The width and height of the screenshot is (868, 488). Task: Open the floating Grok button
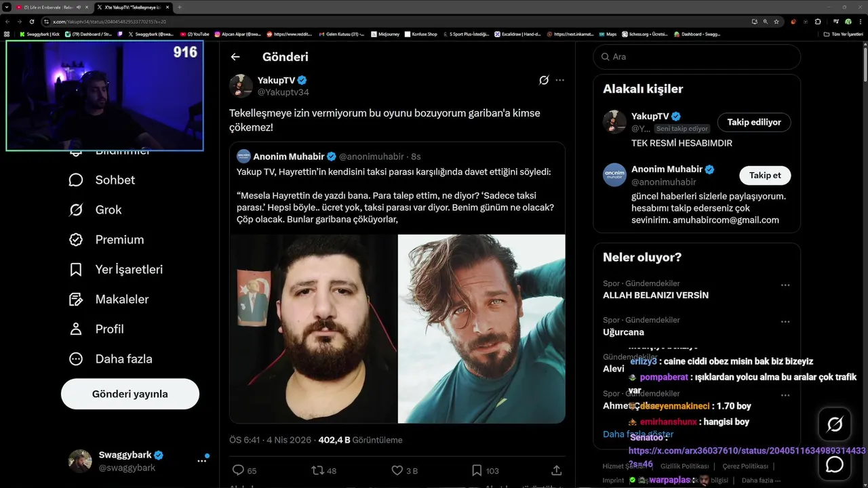tap(835, 425)
